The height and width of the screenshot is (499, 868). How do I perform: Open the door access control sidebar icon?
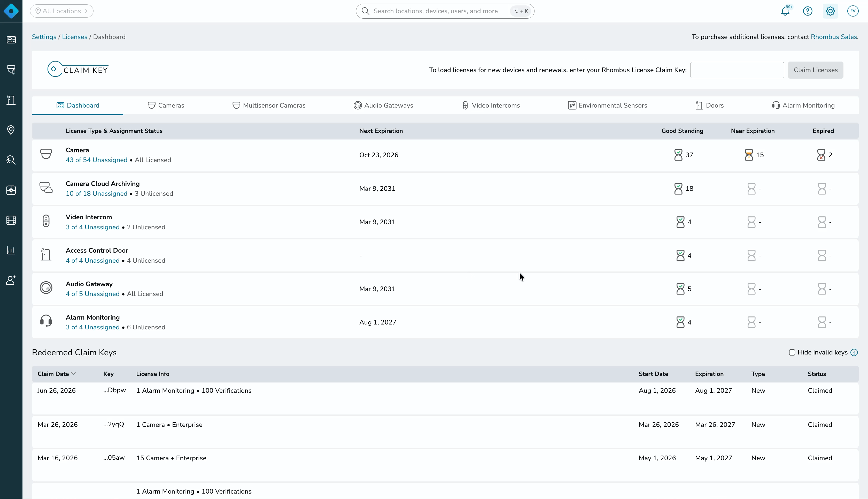tap(11, 100)
